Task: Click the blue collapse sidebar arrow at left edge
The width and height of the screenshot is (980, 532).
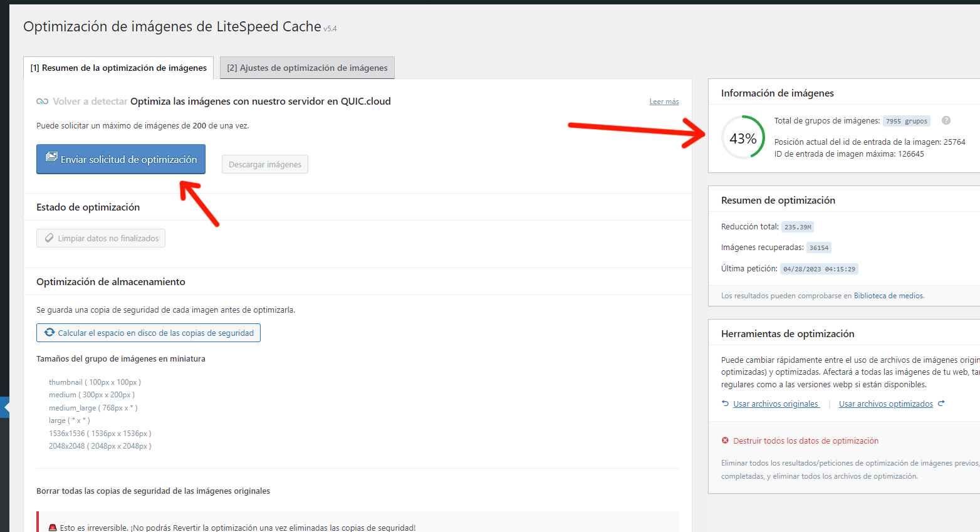Action: tap(5, 407)
